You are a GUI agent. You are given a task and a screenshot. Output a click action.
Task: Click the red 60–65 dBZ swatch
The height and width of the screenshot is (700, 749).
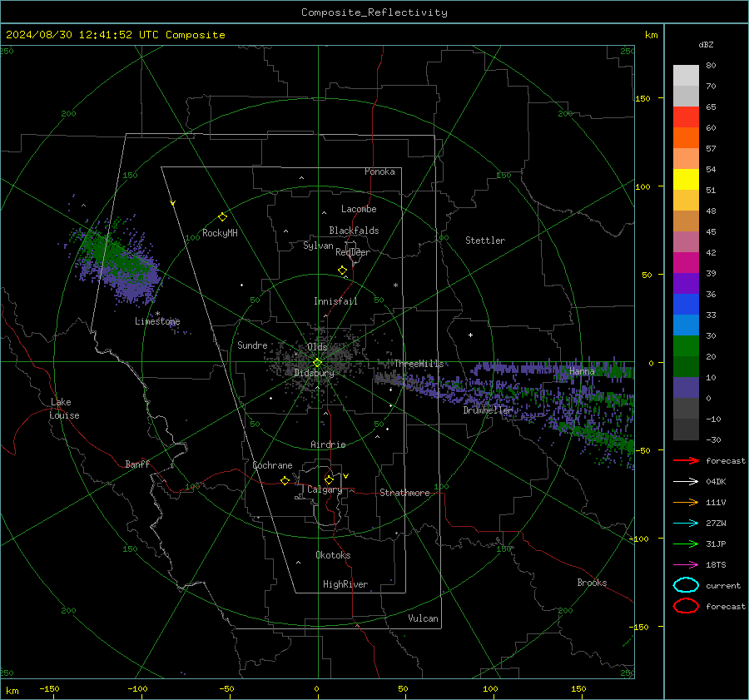point(686,117)
